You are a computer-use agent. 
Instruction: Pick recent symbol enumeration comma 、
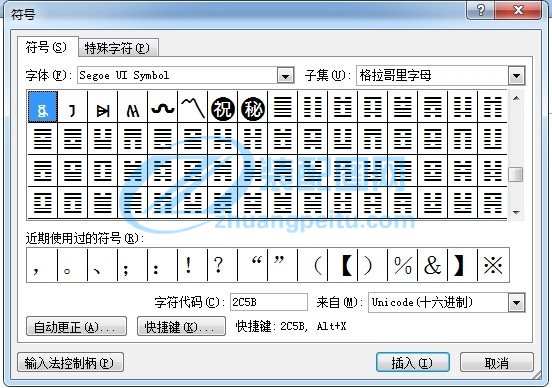click(x=102, y=265)
